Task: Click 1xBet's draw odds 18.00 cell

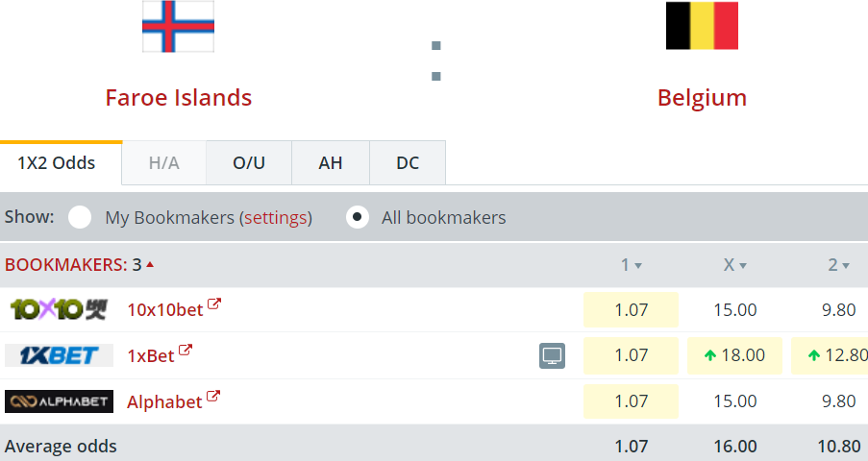Action: coord(734,355)
